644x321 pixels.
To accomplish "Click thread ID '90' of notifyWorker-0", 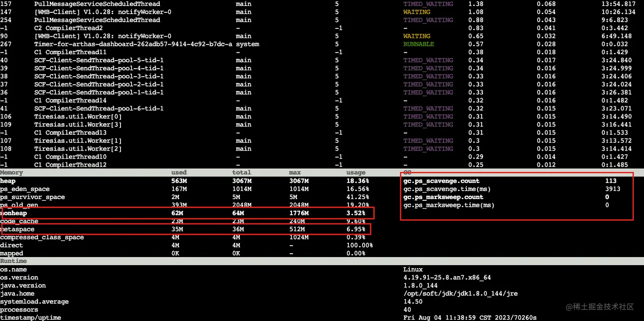I will tap(4, 36).
